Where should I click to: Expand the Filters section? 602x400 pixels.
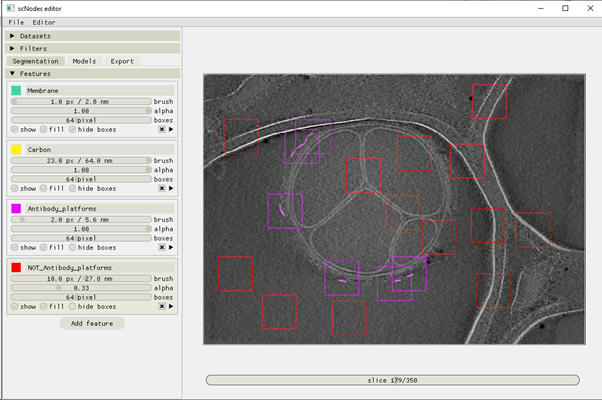pyautogui.click(x=93, y=48)
